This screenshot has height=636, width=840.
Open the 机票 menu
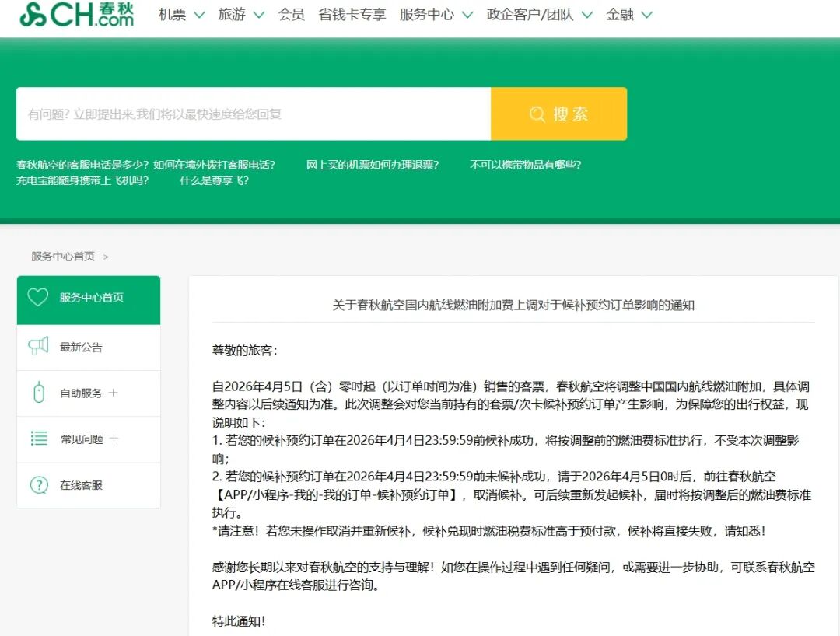click(x=172, y=15)
